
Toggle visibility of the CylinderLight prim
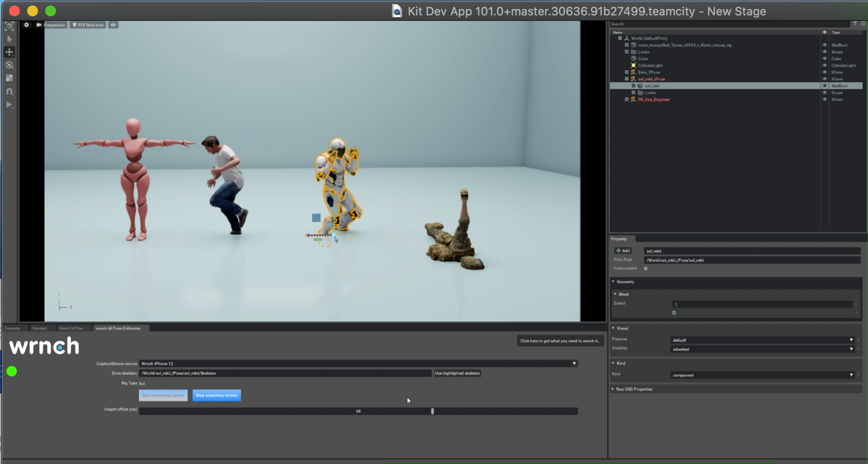(824, 66)
